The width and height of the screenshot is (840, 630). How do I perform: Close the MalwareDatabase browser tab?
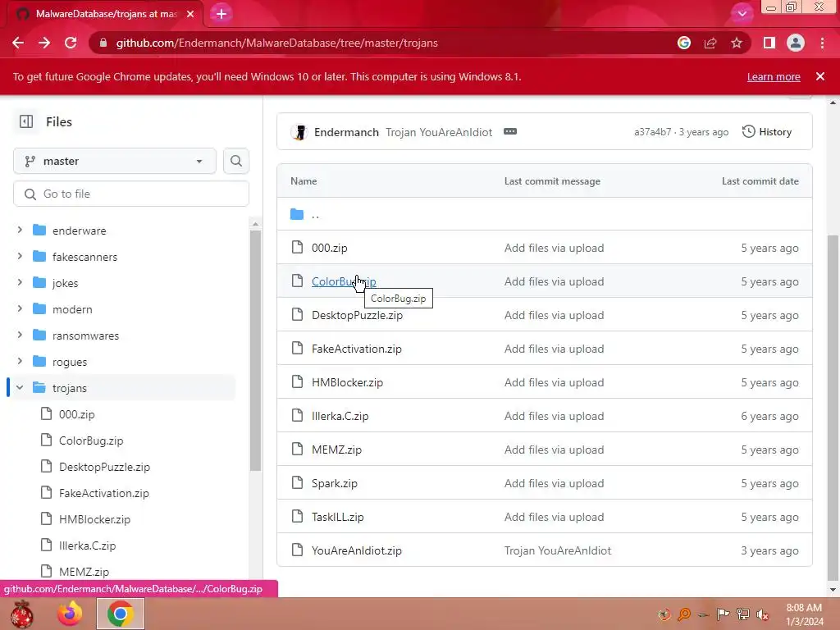point(190,14)
